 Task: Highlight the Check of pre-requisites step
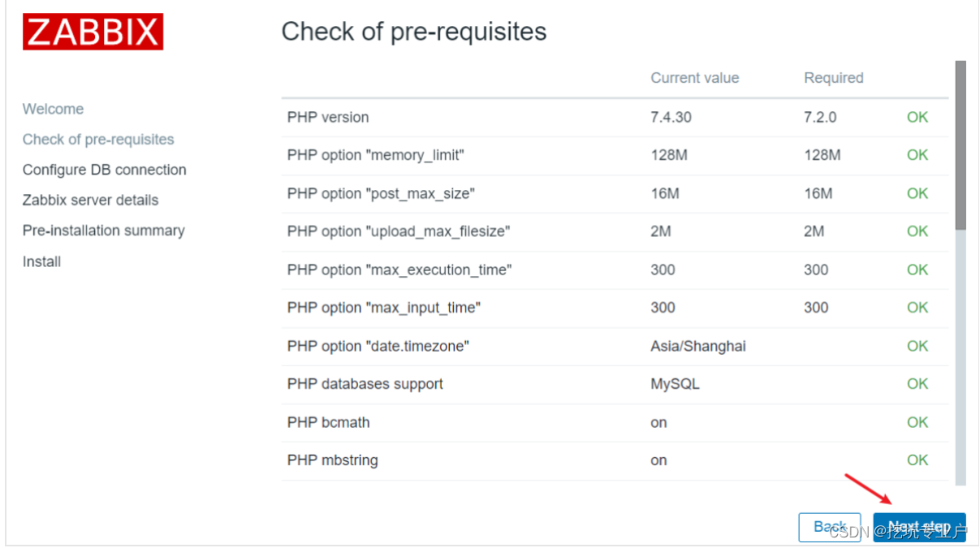coord(98,139)
